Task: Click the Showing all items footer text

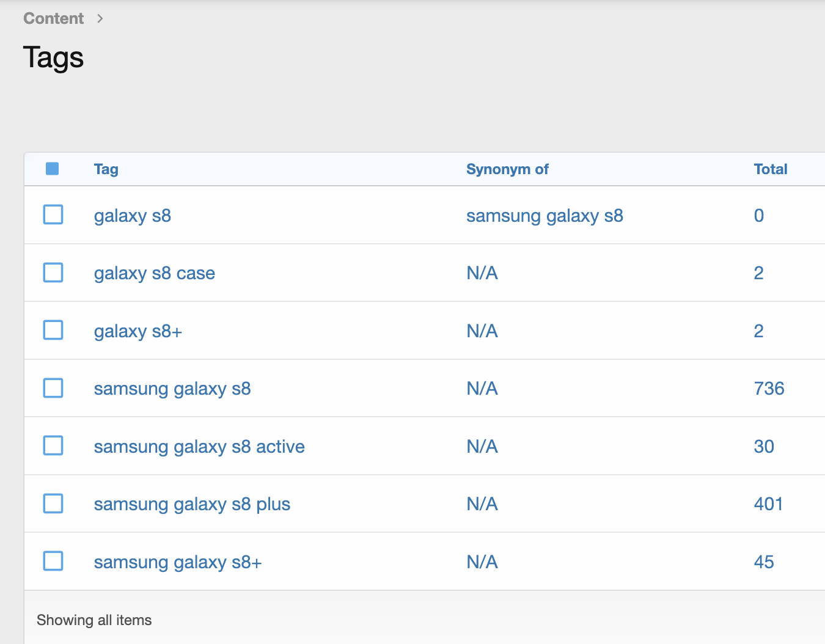Action: point(94,620)
